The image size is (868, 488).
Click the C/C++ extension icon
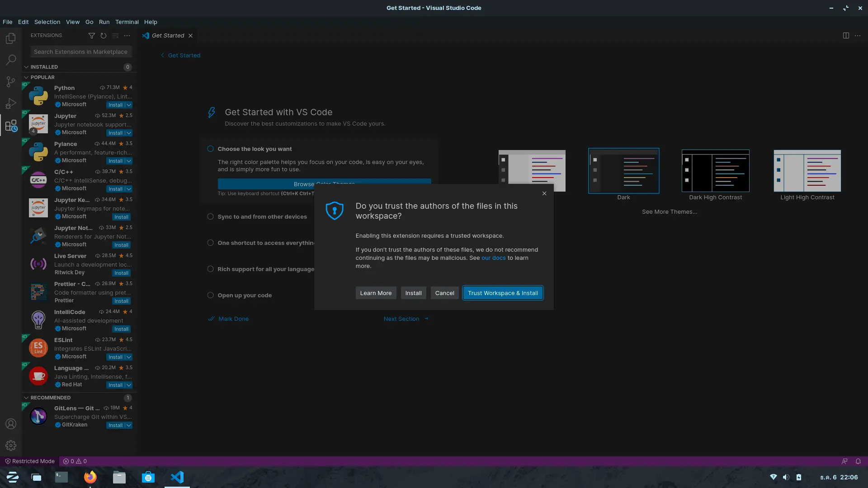click(x=38, y=180)
